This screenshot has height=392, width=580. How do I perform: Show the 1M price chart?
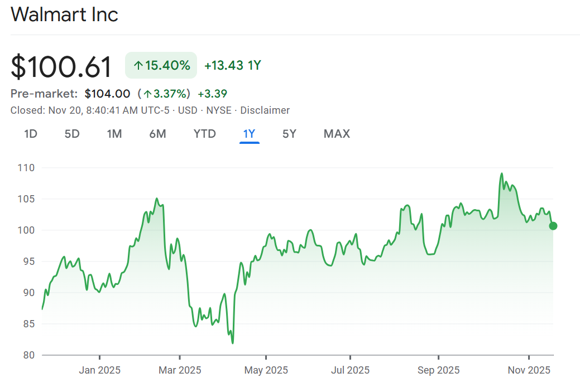coord(114,134)
